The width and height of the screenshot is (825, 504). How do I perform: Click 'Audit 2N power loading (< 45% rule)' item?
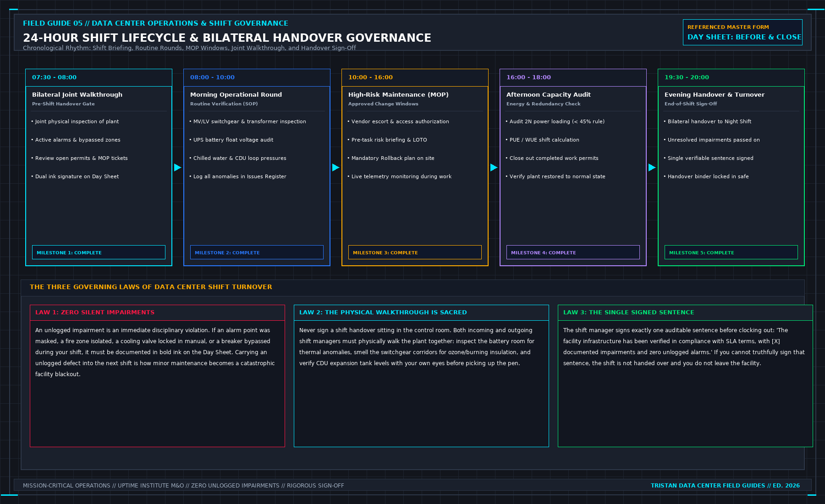555,121
